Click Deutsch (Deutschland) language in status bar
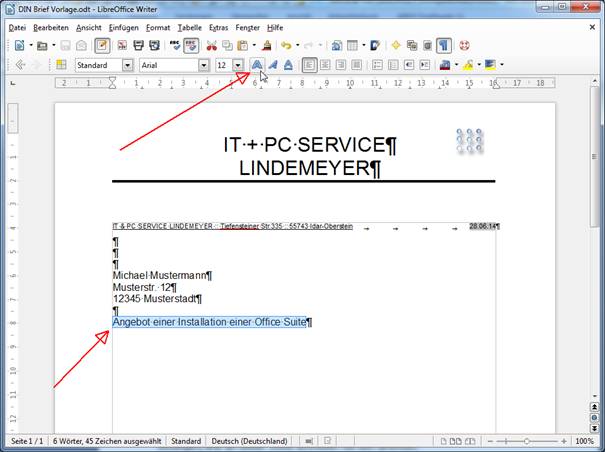The width and height of the screenshot is (605, 452). click(249, 441)
